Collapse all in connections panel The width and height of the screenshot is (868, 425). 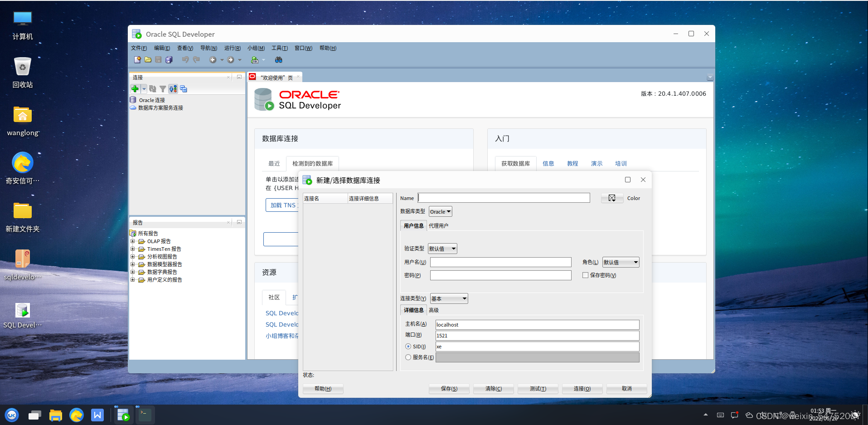coord(184,89)
